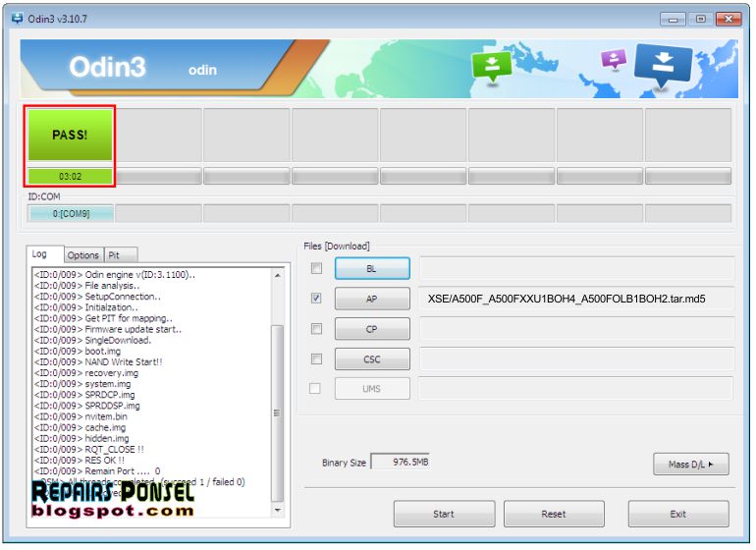Image resolution: width=756 pixels, height=550 pixels.
Task: Click the 'hidden.img' log line
Action: [81, 439]
